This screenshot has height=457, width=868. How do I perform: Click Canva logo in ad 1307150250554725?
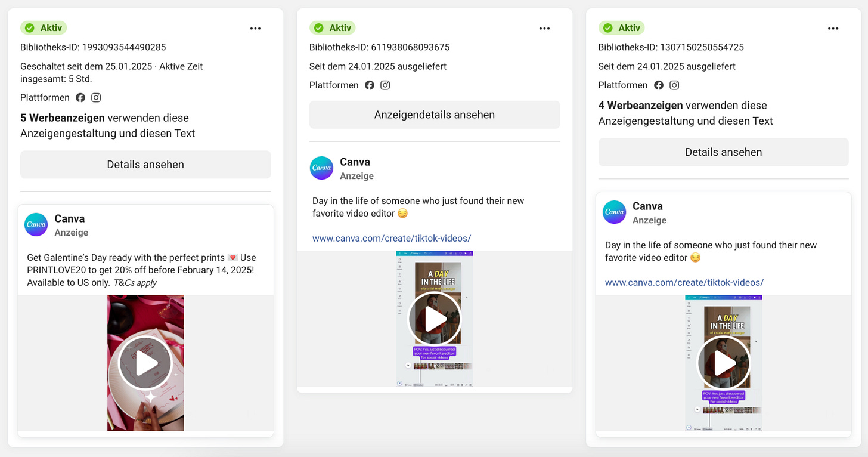(614, 212)
